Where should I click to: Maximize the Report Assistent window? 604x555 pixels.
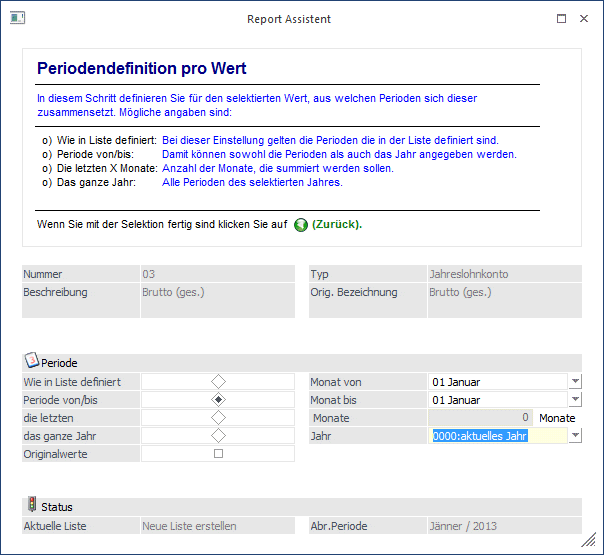tap(561, 18)
